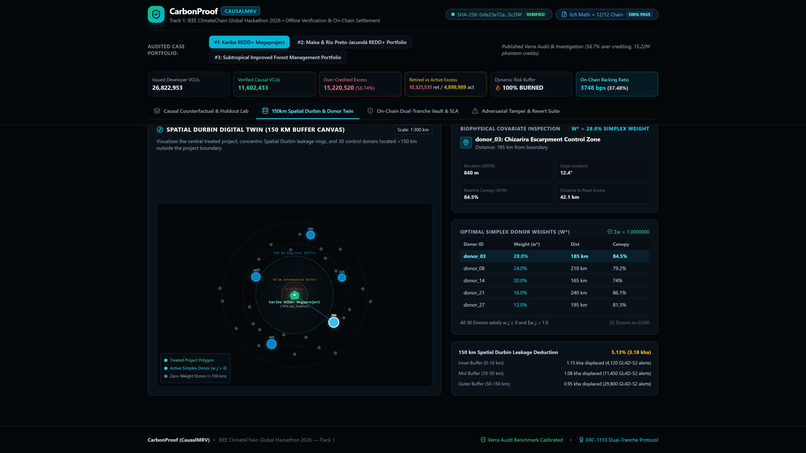This screenshot has height=453, width=806.
Task: Select the topmost blue donor node on the canvas
Action: tap(310, 235)
